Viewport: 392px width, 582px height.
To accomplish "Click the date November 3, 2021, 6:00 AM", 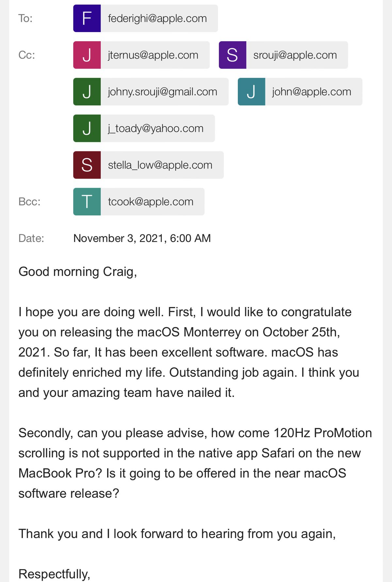I will 142,238.
